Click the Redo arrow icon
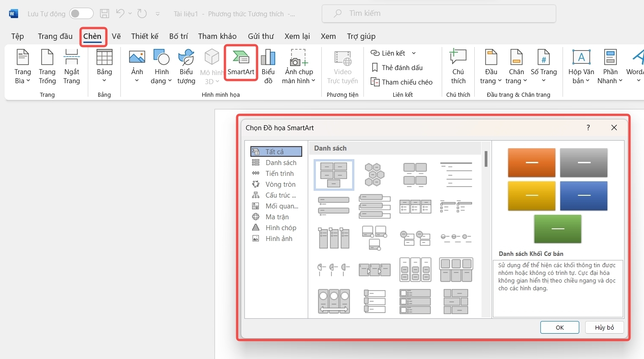The width and height of the screenshot is (644, 359). pyautogui.click(x=142, y=14)
